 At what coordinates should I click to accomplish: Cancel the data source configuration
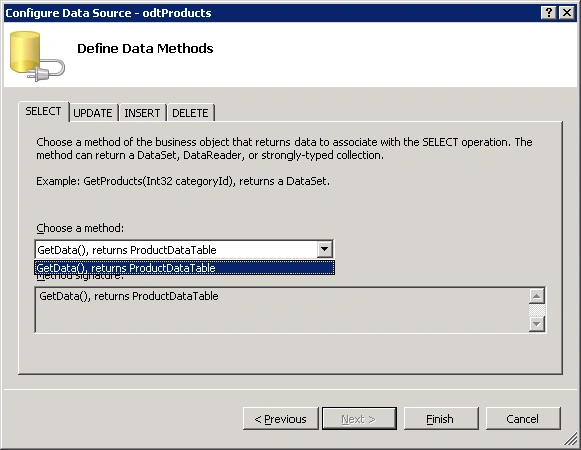click(x=523, y=419)
